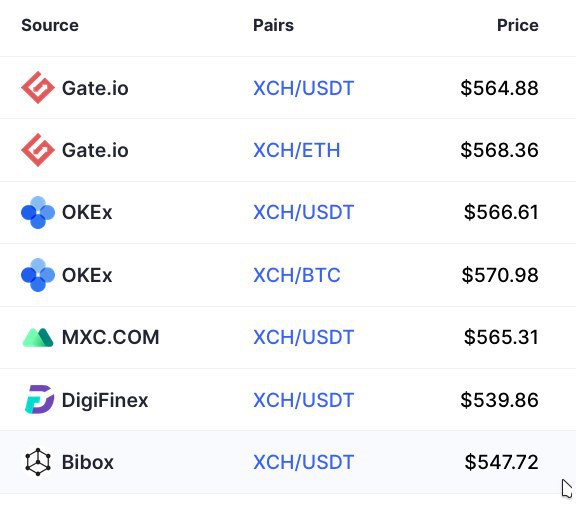
Task: Sort by the Pairs column header
Action: pos(273,25)
